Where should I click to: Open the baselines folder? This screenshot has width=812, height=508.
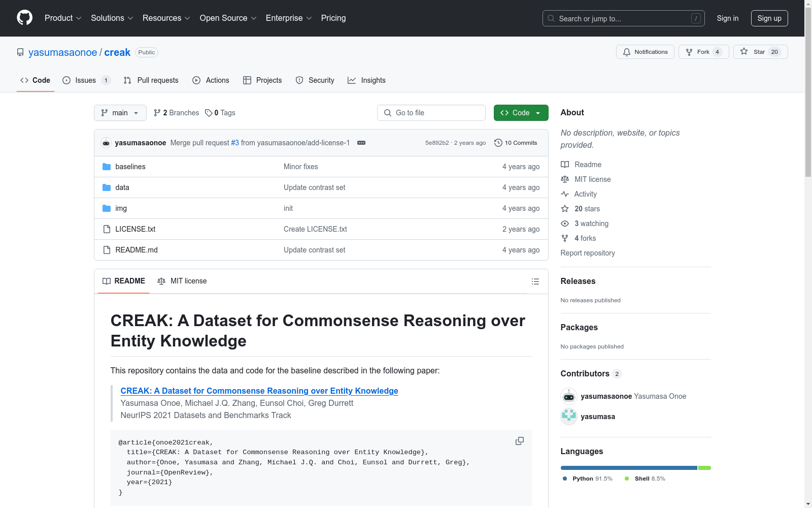(x=130, y=167)
